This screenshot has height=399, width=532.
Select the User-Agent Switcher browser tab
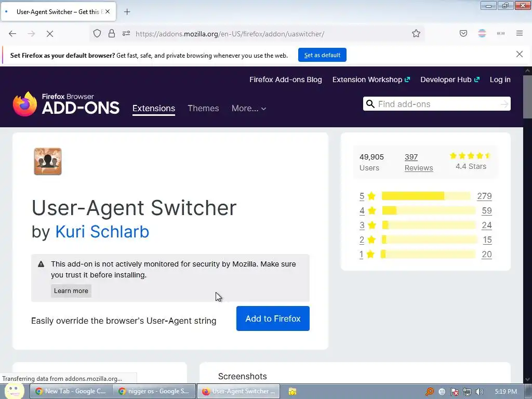pos(58,11)
